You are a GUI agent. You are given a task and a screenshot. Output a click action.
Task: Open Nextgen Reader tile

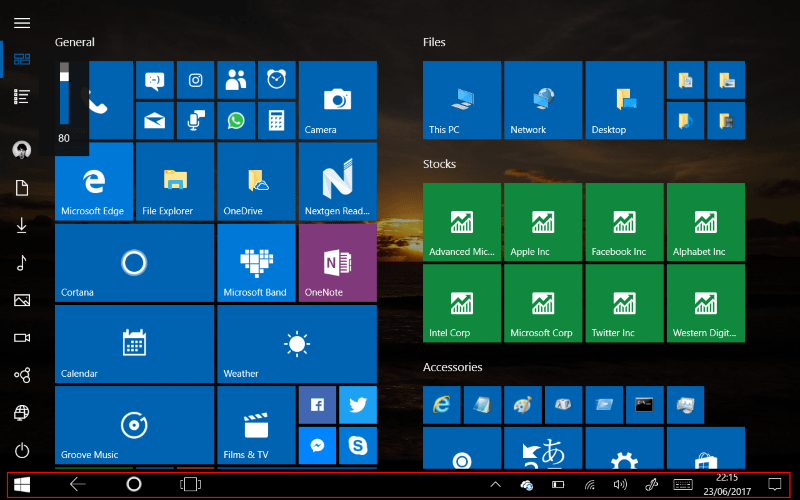coord(338,182)
